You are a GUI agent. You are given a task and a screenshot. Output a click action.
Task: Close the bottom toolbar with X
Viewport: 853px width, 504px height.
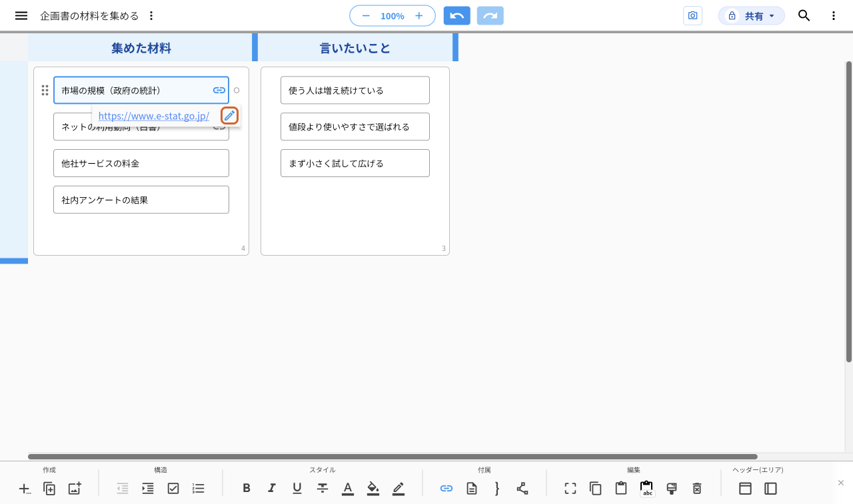[x=841, y=483]
